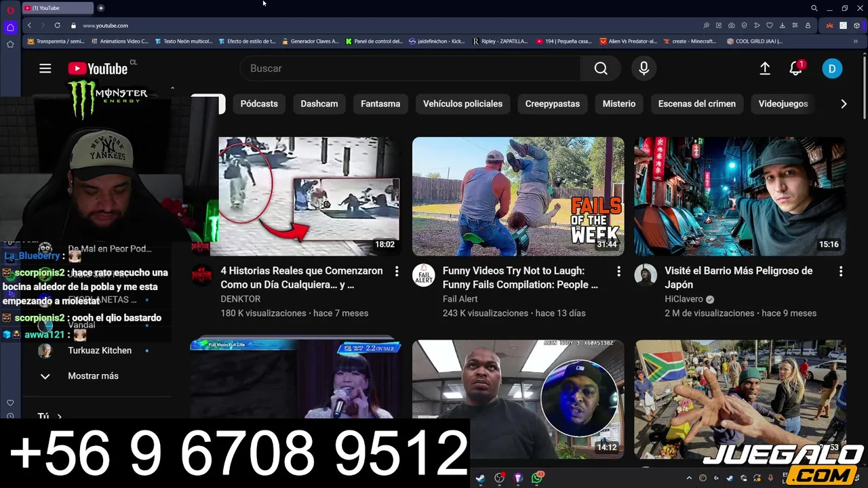Open the upload video icon
Screen dimensions: 868x488
pos(765,68)
